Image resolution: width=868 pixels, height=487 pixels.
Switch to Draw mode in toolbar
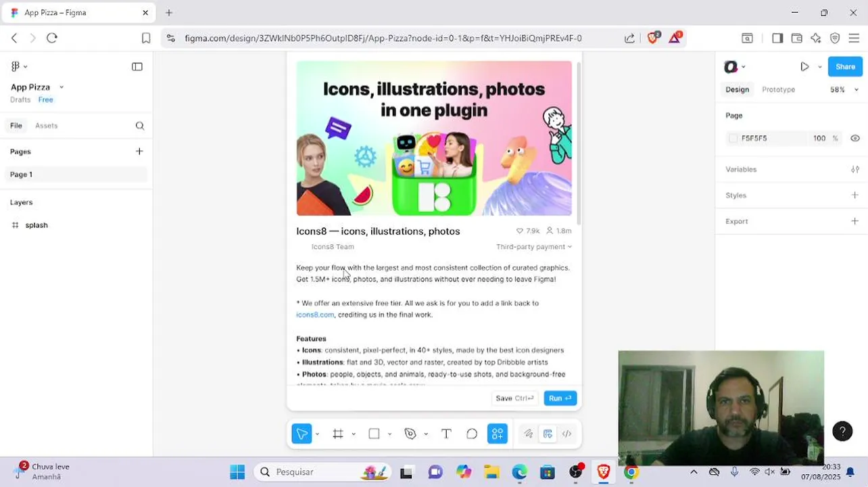(529, 434)
